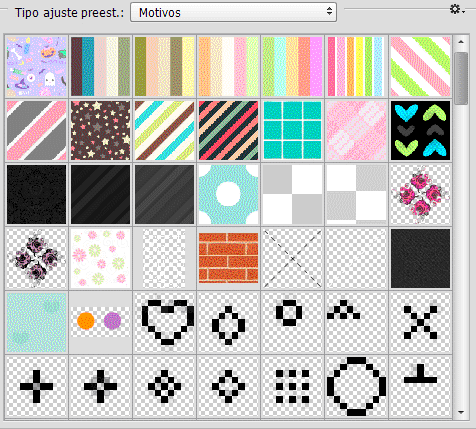Select the pink and green diagonal stripes pattern
The width and height of the screenshot is (476, 429).
420,66
